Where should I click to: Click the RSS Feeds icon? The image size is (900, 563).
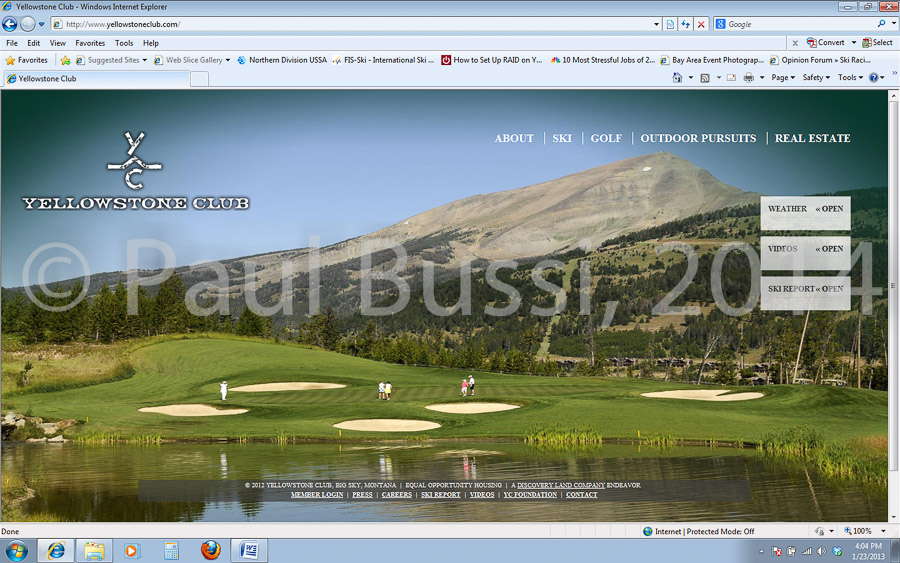(x=705, y=77)
